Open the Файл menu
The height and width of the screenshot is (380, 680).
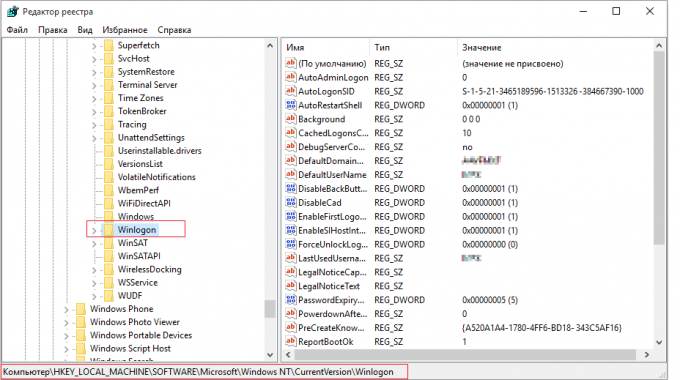17,30
